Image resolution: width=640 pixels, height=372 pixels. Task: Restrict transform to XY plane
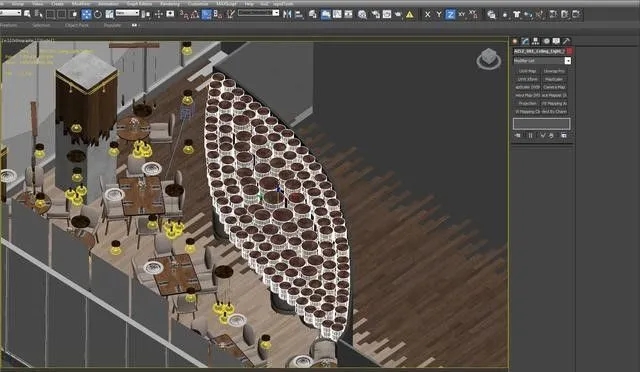462,15
